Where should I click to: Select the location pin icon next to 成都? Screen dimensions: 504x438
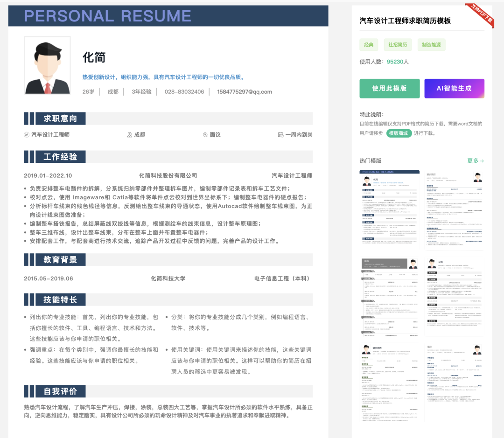coord(129,134)
